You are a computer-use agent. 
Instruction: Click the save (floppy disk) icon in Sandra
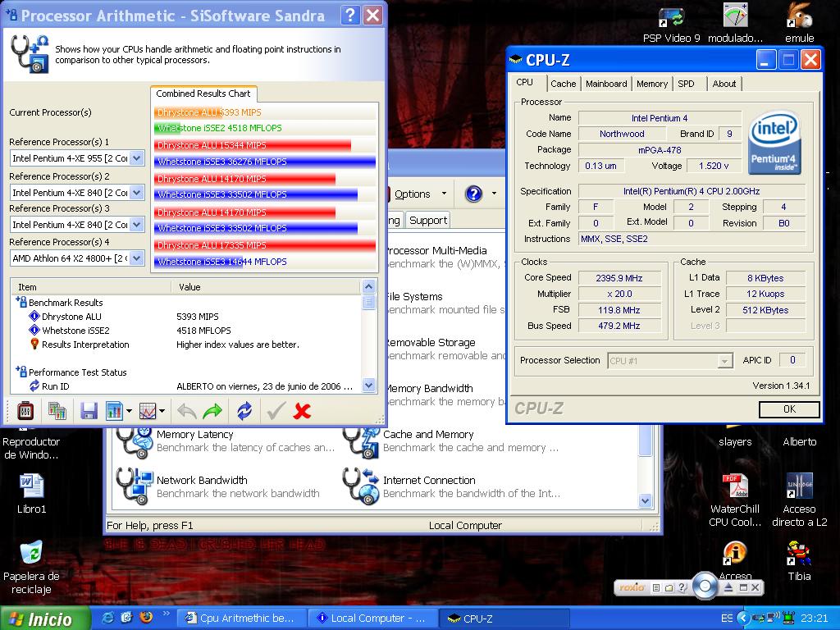[x=89, y=410]
